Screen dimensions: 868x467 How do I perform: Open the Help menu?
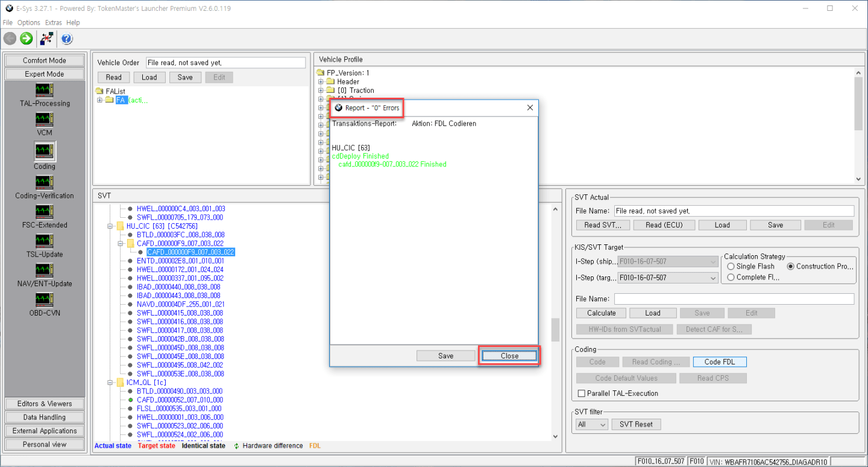pyautogui.click(x=73, y=22)
